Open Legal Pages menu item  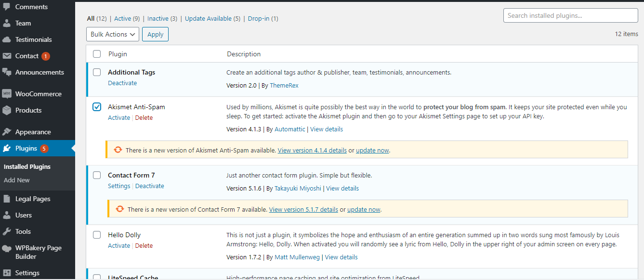pyautogui.click(x=33, y=199)
